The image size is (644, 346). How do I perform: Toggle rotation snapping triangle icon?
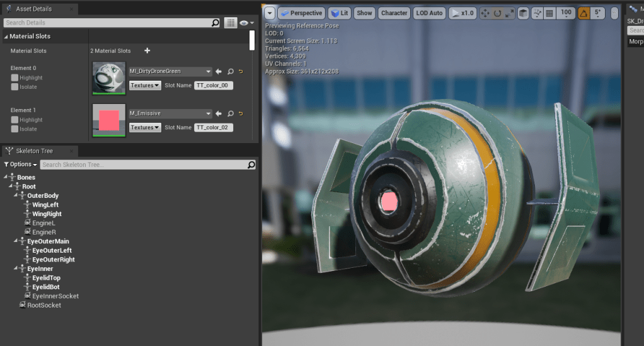click(584, 13)
